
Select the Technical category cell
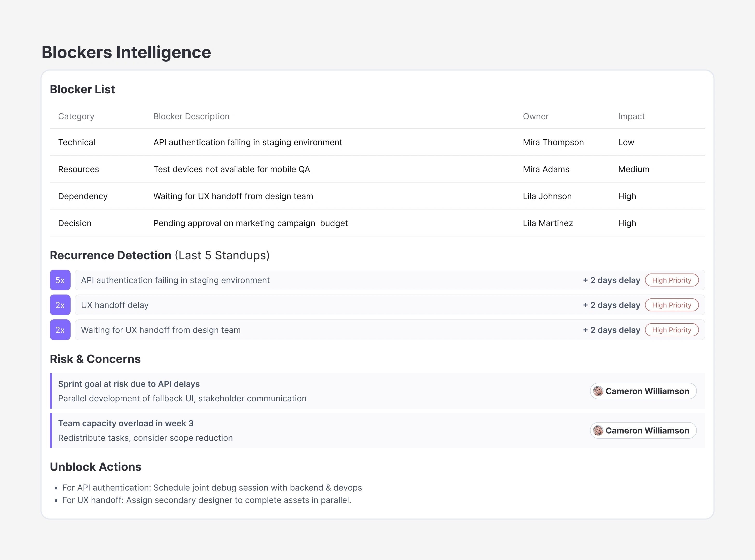(x=77, y=142)
